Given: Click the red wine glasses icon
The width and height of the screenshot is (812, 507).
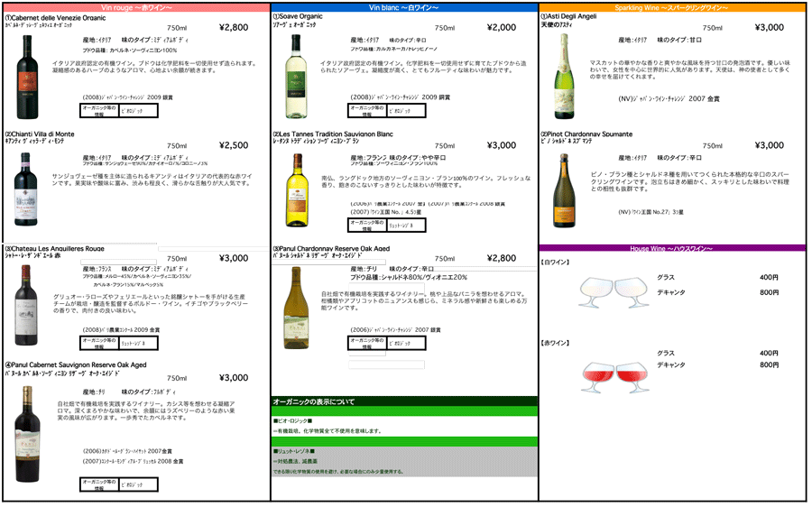Looking at the screenshot, I should [x=615, y=377].
